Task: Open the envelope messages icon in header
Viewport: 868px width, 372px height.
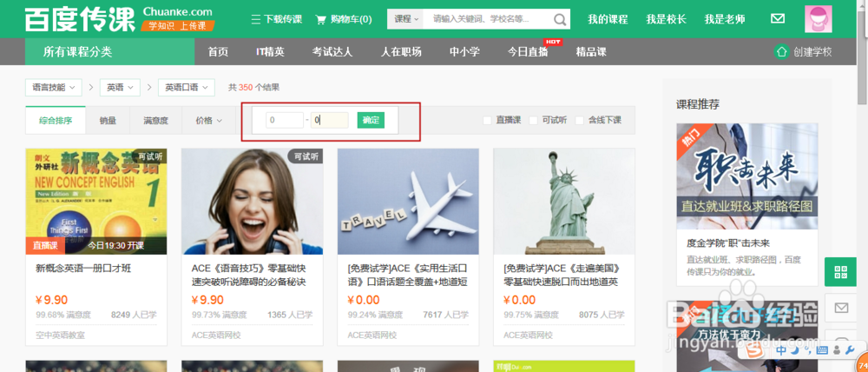Action: (778, 19)
